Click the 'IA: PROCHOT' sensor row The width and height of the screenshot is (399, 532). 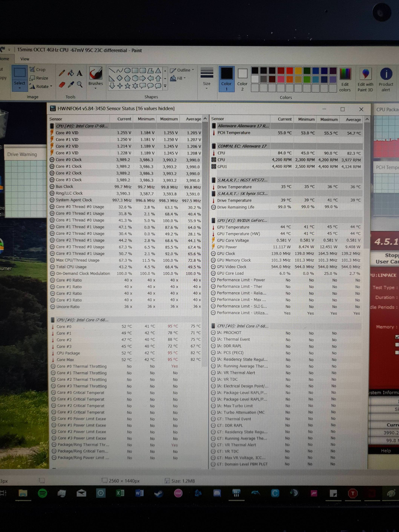(x=286, y=333)
